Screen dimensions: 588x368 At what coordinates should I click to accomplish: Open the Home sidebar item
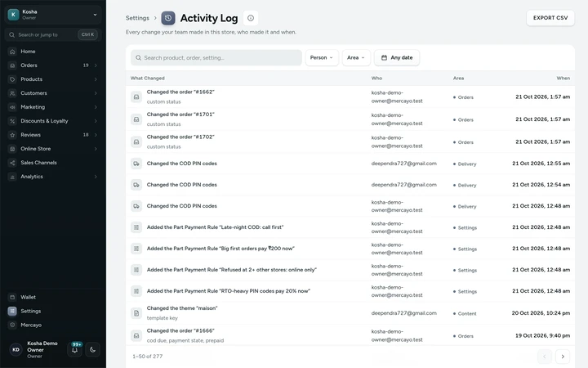point(52,52)
